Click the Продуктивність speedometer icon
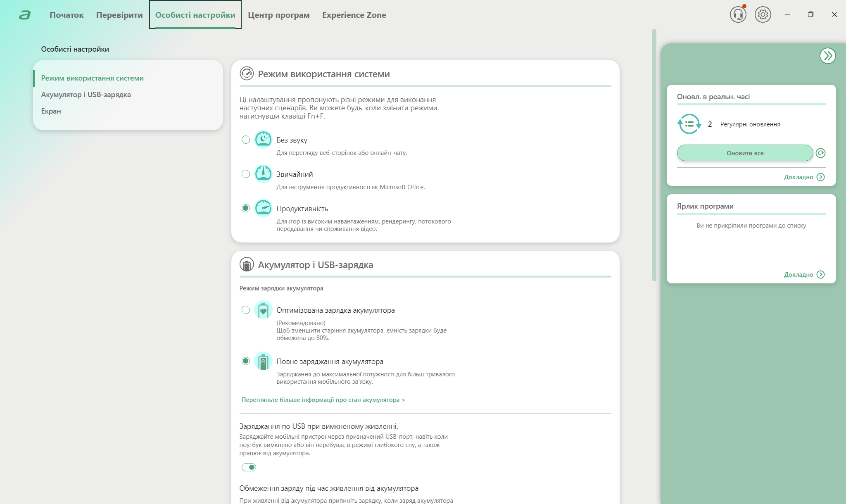The height and width of the screenshot is (504, 846). pos(263,208)
